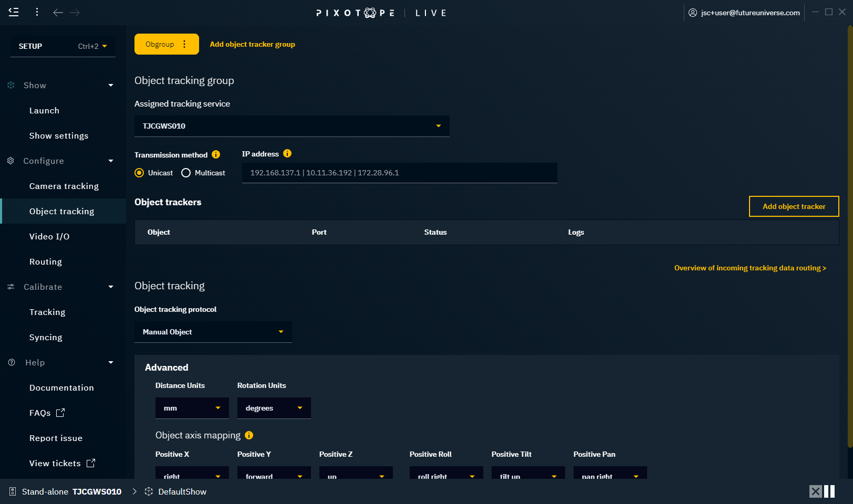Click the back navigation arrow
The width and height of the screenshot is (853, 504).
[x=58, y=13]
